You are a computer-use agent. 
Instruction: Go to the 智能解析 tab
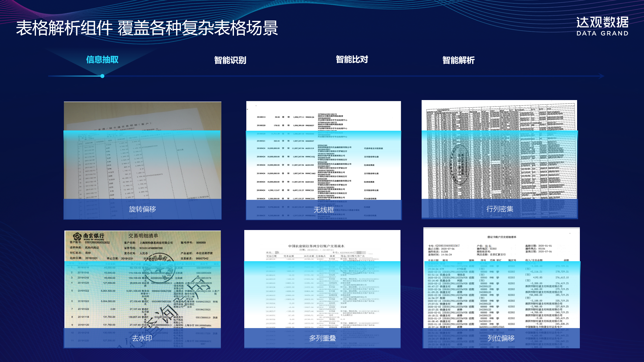(x=458, y=60)
